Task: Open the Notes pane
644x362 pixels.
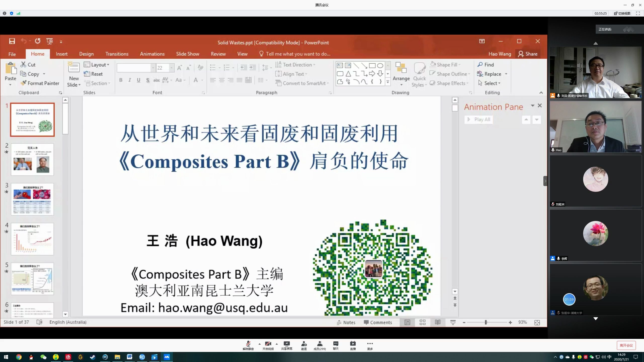Action: tap(346, 322)
